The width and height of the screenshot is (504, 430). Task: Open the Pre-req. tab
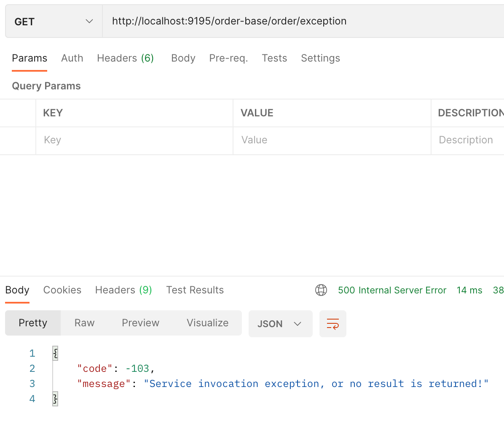(x=228, y=58)
